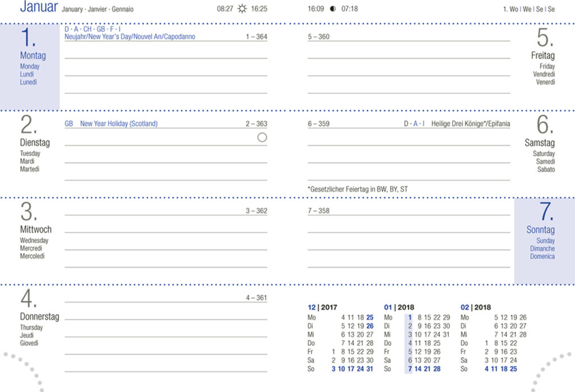Click the full moon circle on Dienstag
This screenshot has height=392, width=575.
tap(262, 138)
